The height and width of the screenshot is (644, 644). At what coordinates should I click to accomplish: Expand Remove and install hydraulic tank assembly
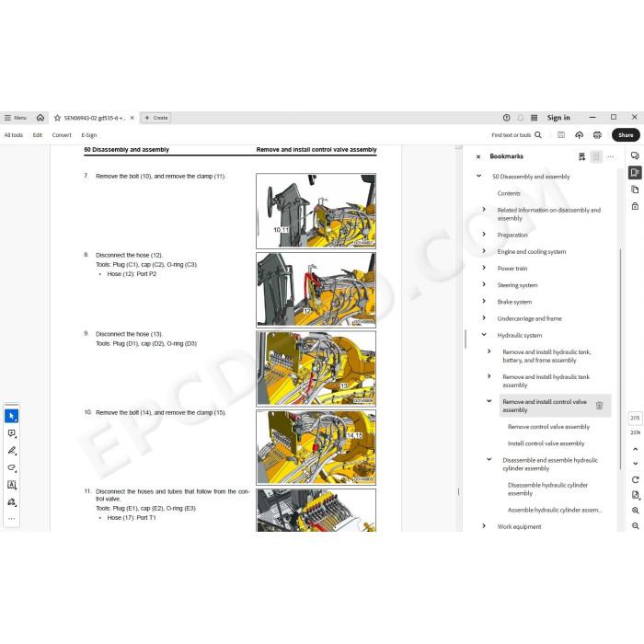point(489,376)
